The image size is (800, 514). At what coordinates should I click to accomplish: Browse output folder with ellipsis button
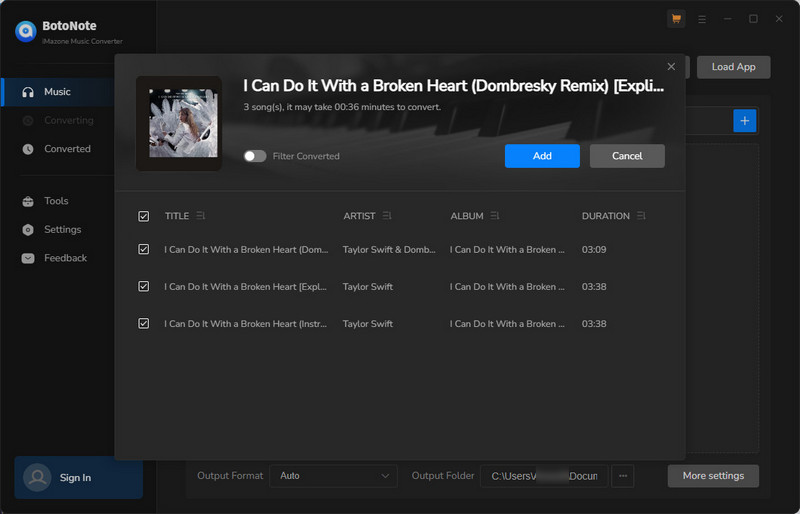622,476
